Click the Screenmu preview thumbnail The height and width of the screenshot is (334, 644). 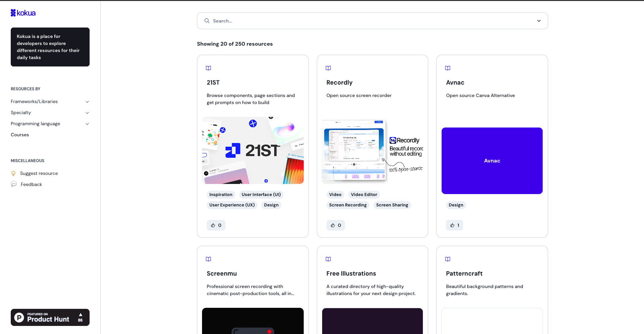click(253, 321)
